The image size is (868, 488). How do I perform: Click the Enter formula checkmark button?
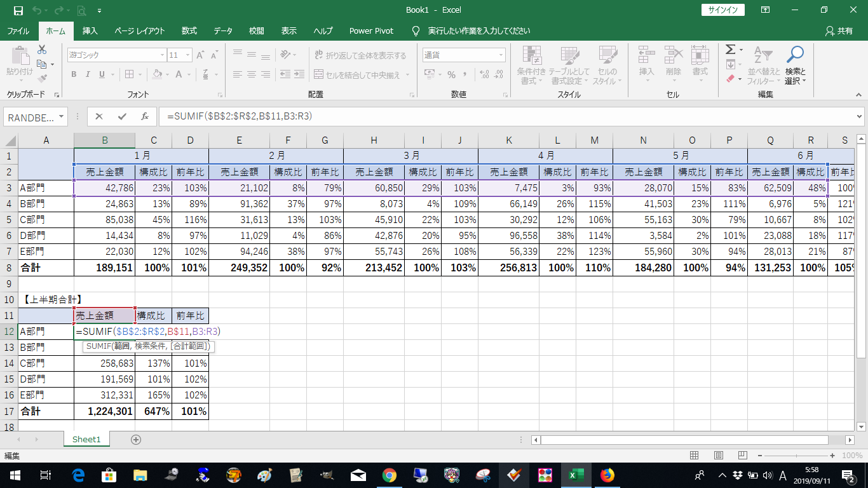coord(122,117)
